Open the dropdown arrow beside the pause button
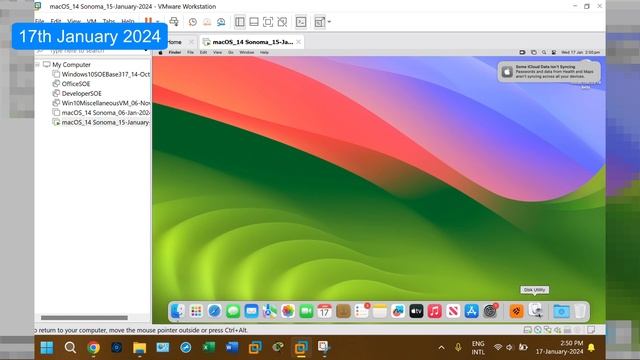This screenshot has width=640, height=360. [158, 22]
